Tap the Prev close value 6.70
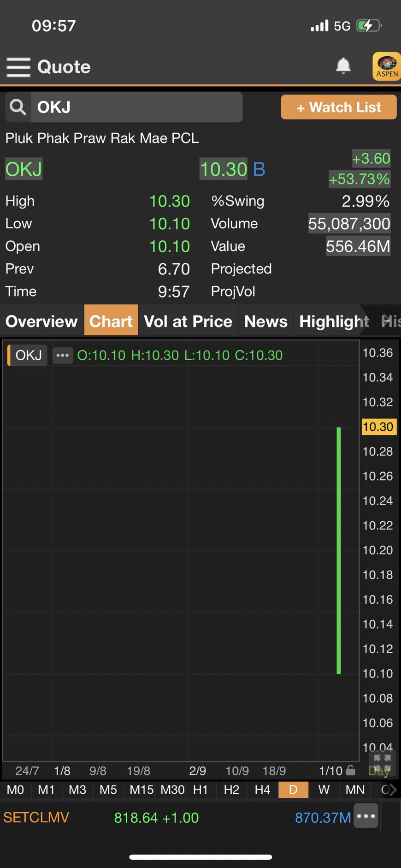Screen dimensions: 401x868 click(x=174, y=269)
